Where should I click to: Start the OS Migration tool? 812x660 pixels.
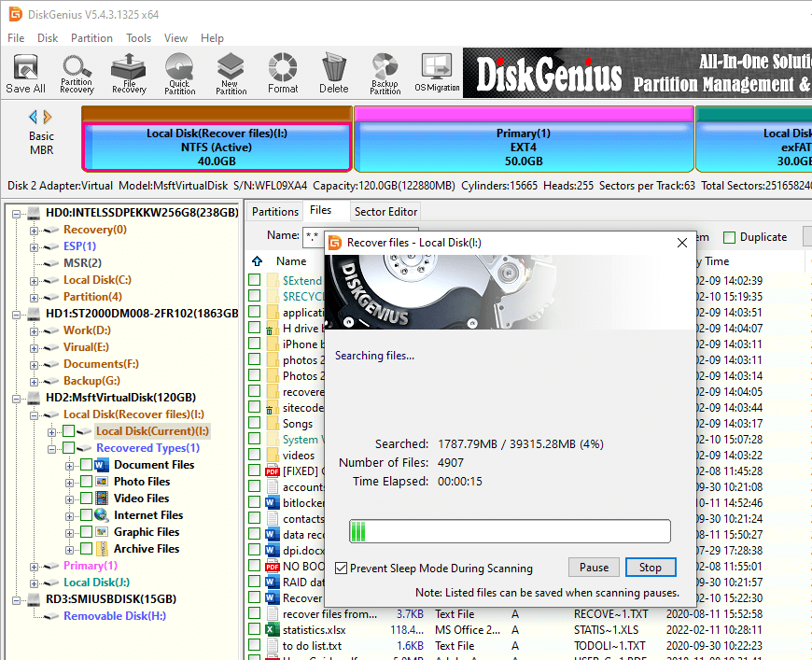[x=437, y=73]
